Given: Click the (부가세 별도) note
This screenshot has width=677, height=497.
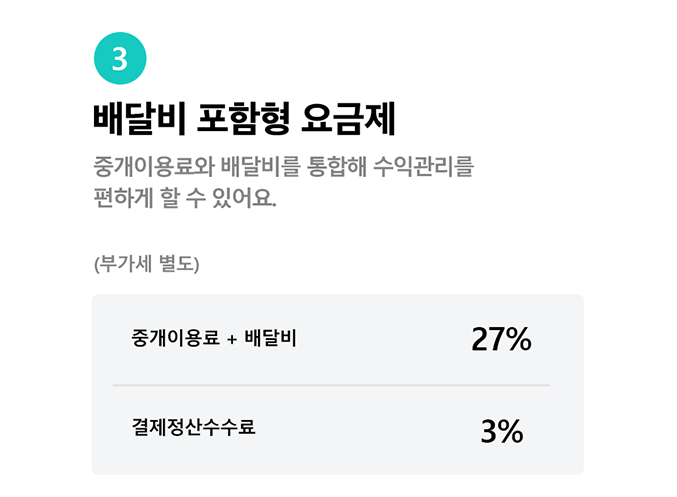Looking at the screenshot, I should point(146,265).
